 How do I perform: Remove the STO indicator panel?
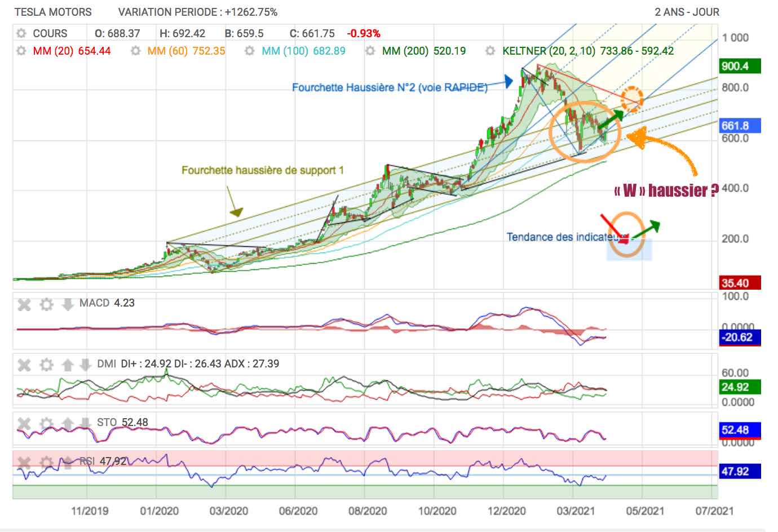[x=24, y=423]
